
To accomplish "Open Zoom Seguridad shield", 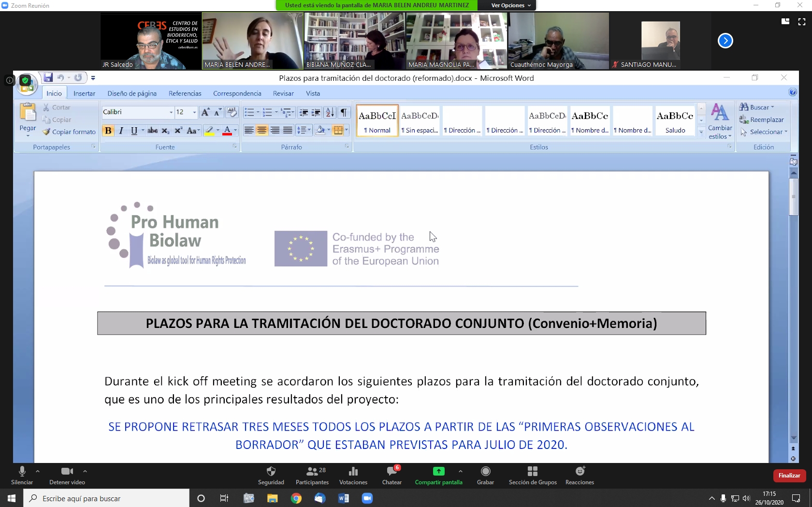I will pos(271,476).
